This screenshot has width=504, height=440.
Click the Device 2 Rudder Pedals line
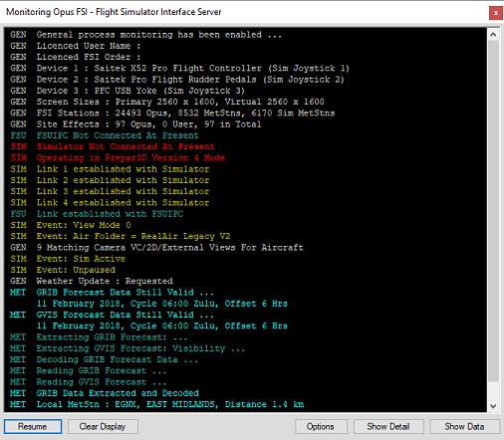coord(177,80)
